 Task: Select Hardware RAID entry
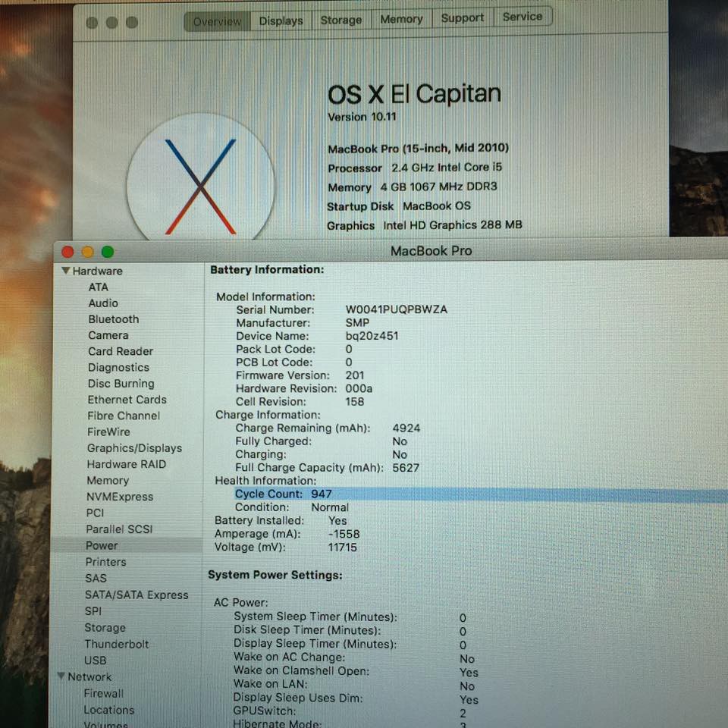(x=127, y=464)
